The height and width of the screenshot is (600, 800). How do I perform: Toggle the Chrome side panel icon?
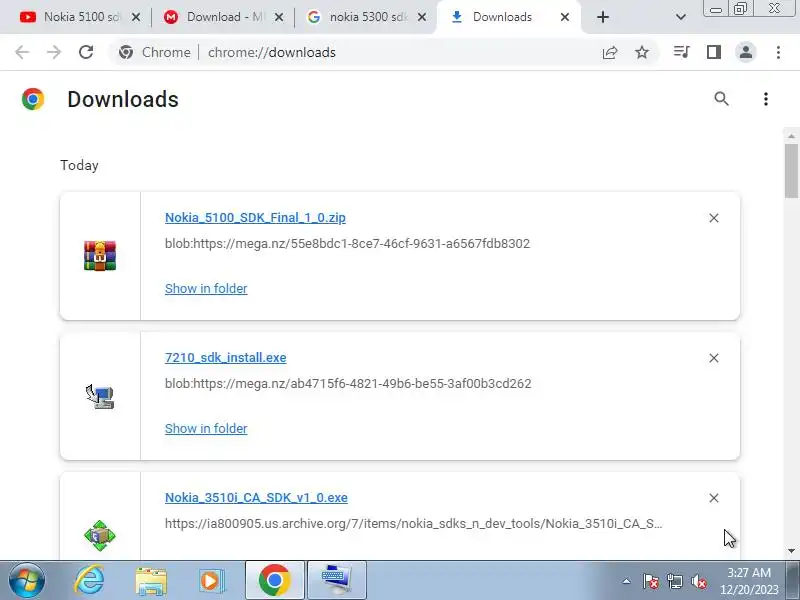pyautogui.click(x=713, y=52)
